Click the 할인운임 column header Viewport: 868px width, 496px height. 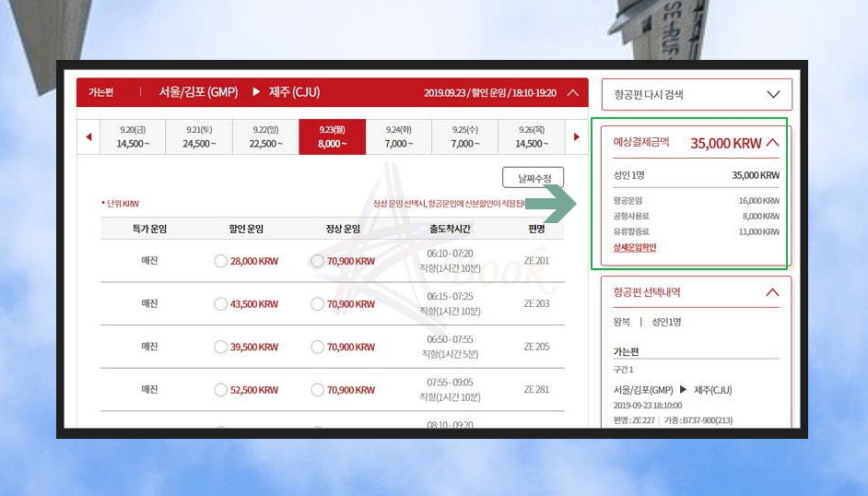coord(246,229)
